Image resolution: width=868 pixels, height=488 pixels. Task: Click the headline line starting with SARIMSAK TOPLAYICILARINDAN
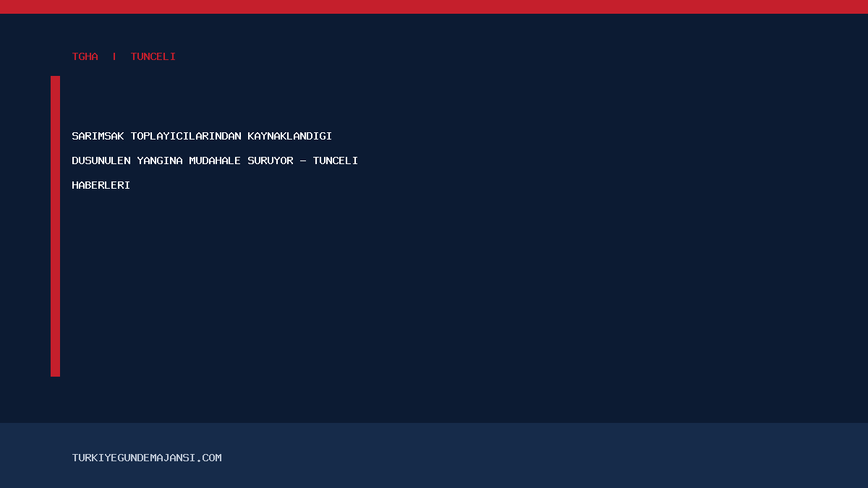click(202, 136)
